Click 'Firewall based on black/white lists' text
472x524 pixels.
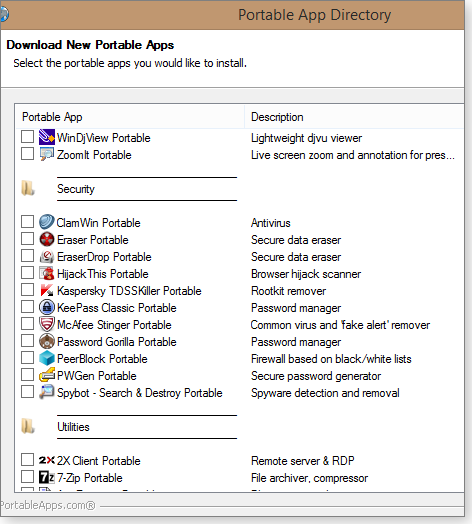click(331, 359)
